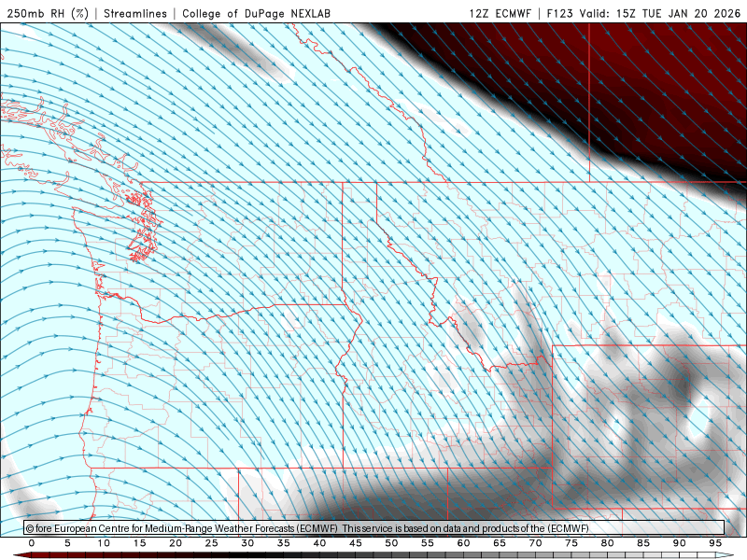Click the "85" value on the color scale
Viewport: 747px width, 560px height.
tap(643, 543)
